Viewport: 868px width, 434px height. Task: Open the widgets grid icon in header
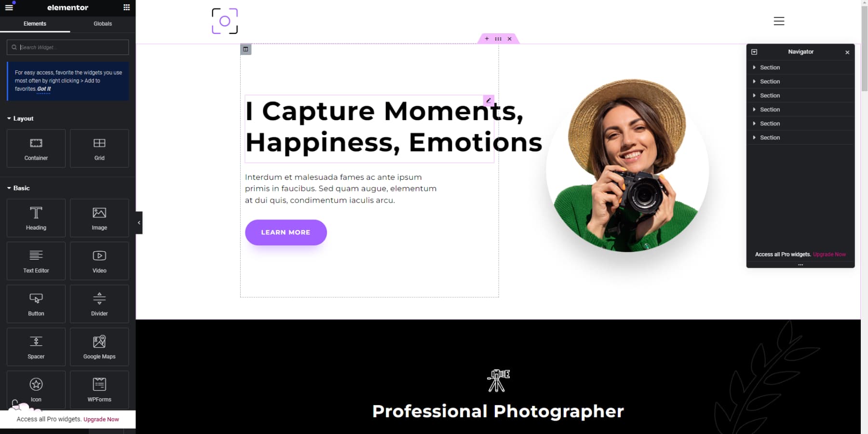(126, 8)
